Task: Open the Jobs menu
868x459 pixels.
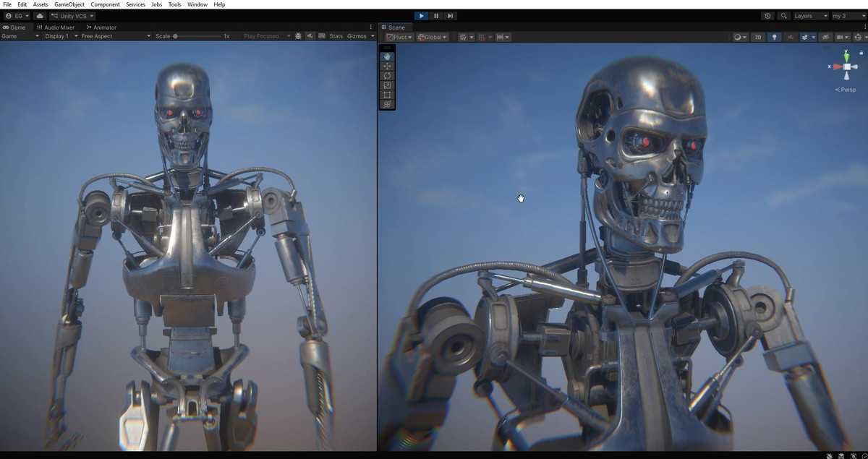Action: pos(157,4)
